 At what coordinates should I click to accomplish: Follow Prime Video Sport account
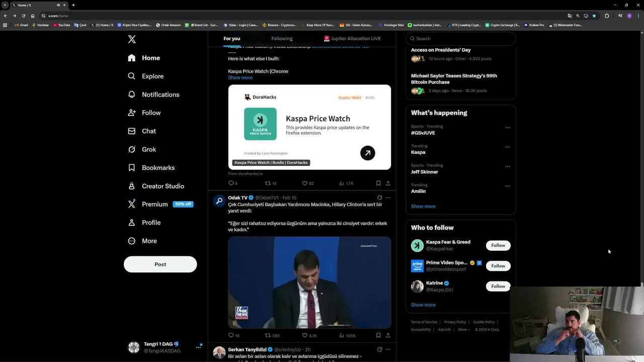(x=498, y=266)
